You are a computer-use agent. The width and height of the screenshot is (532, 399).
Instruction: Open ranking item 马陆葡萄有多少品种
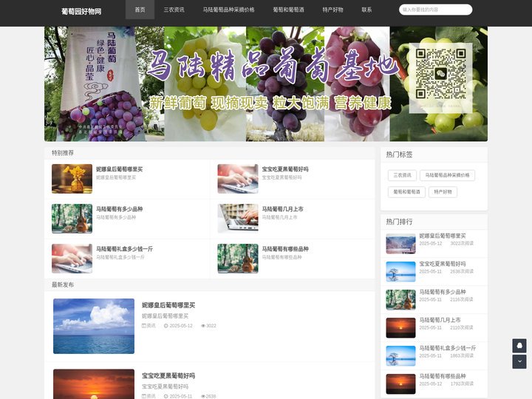(443, 292)
